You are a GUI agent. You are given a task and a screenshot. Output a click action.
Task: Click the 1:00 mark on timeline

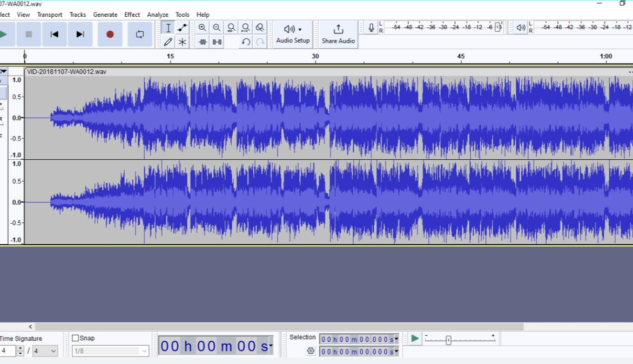tap(605, 57)
